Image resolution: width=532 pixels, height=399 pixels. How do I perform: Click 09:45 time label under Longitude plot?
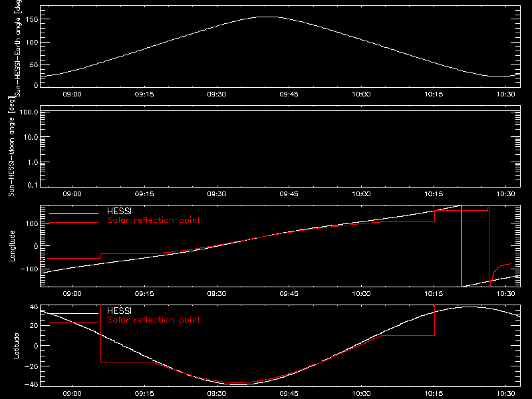click(289, 294)
